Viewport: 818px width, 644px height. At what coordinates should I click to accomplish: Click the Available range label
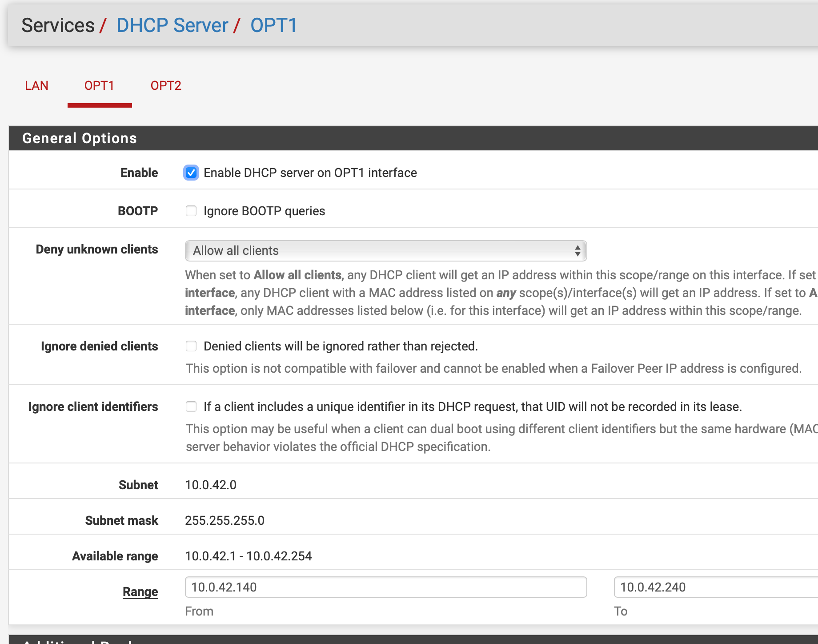tap(115, 556)
